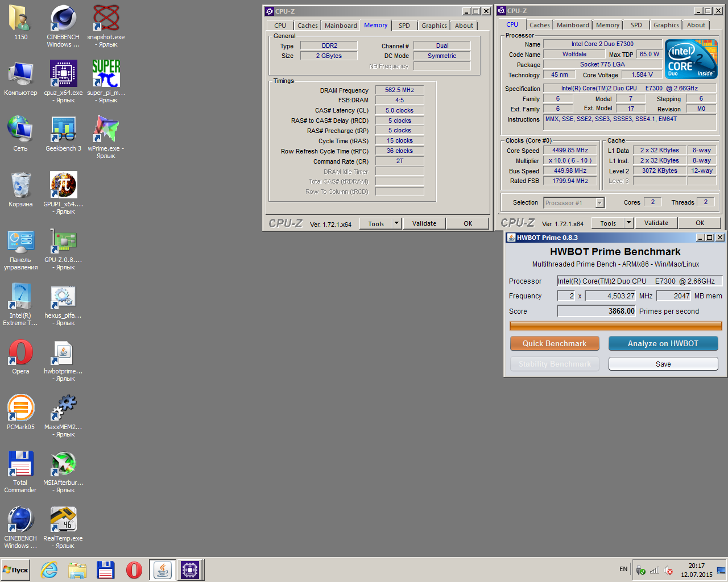Viewport: 728px width, 582px height.
Task: Switch to Memory tab in right CPU-Z window
Action: point(607,25)
